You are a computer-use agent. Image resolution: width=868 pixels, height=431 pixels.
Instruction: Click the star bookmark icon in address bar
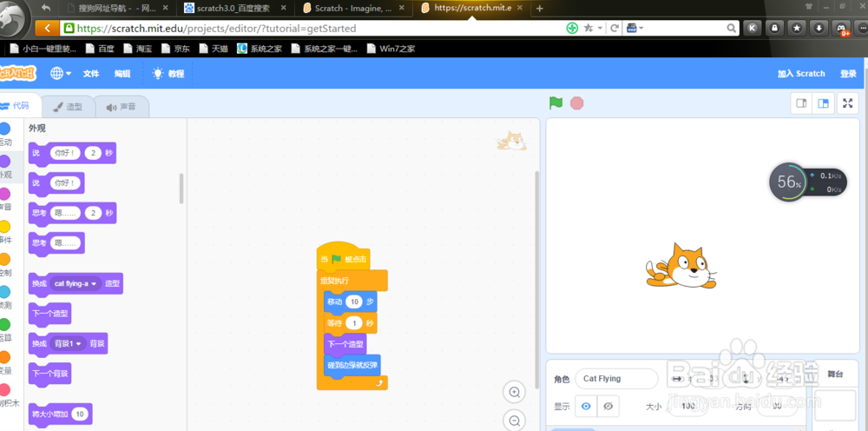point(588,29)
